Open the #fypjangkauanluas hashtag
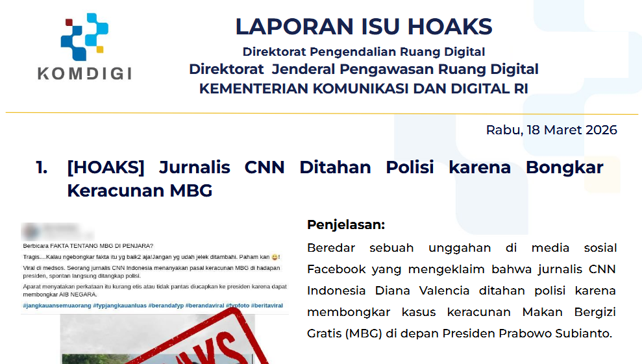This screenshot has width=642, height=364. click(119, 306)
